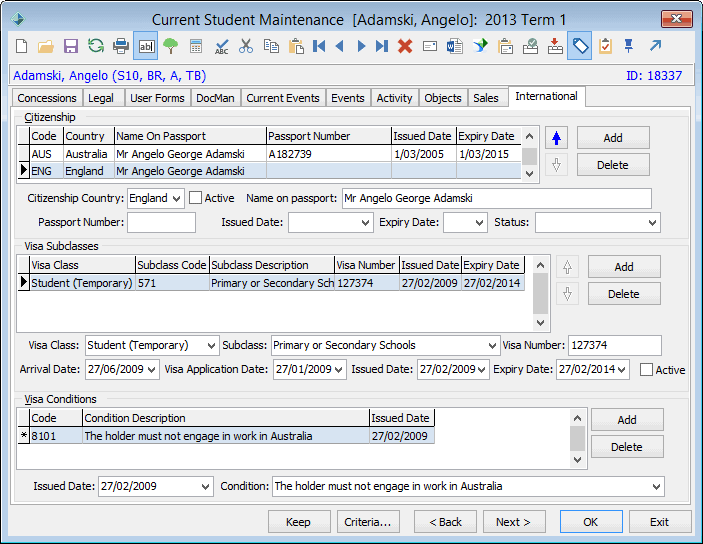703x544 pixels.
Task: Click the Keep button
Action: pos(299,522)
